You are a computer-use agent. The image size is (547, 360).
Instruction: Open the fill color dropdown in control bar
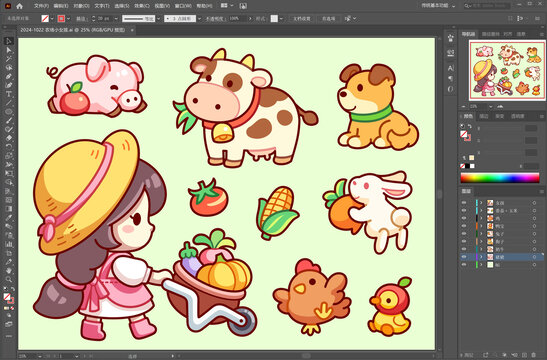point(52,18)
